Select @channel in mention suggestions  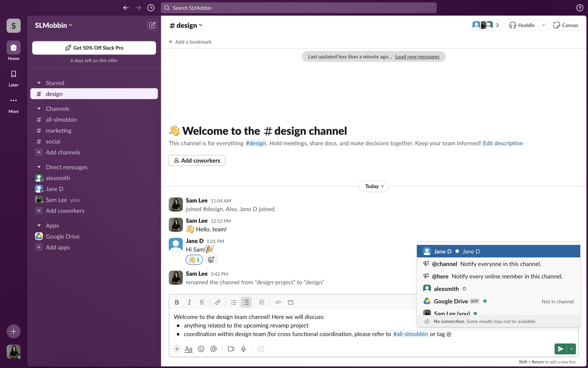pyautogui.click(x=444, y=264)
